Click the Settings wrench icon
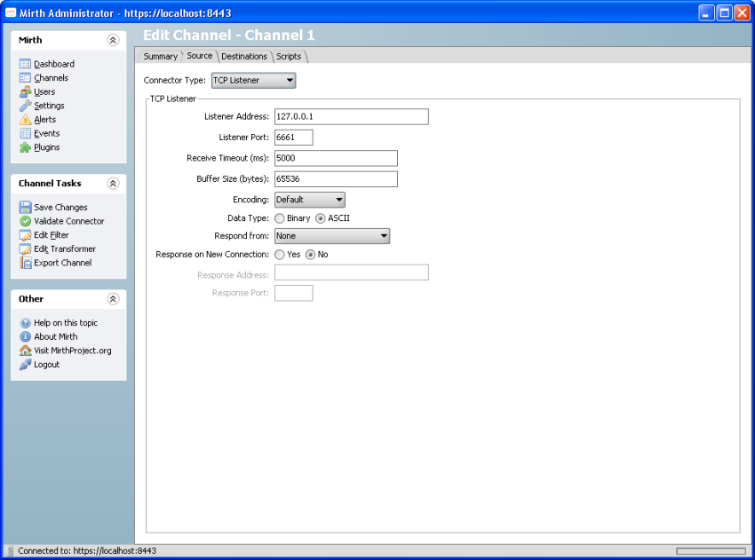Image resolution: width=755 pixels, height=560 pixels. point(25,106)
